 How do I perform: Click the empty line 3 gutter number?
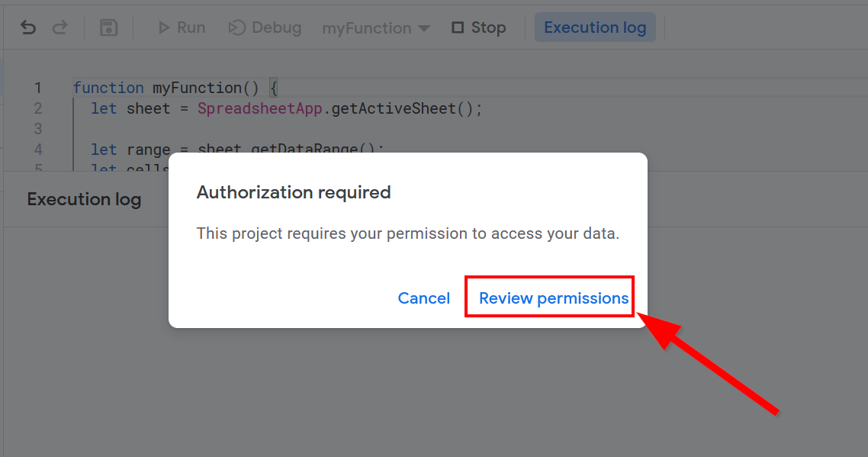(38, 128)
